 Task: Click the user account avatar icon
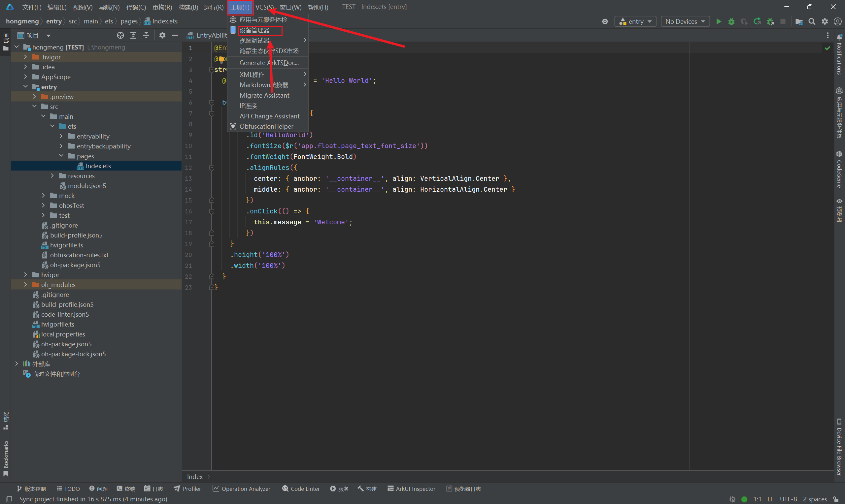point(837,21)
